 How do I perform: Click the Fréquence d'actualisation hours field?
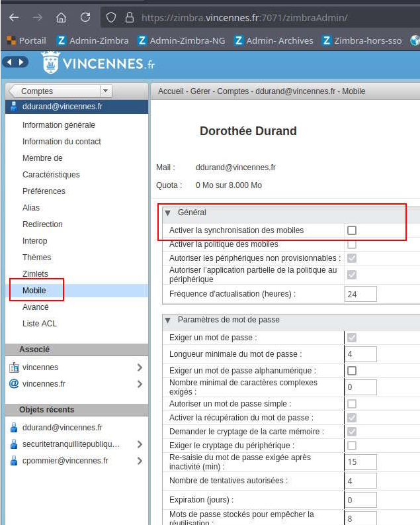(360, 294)
